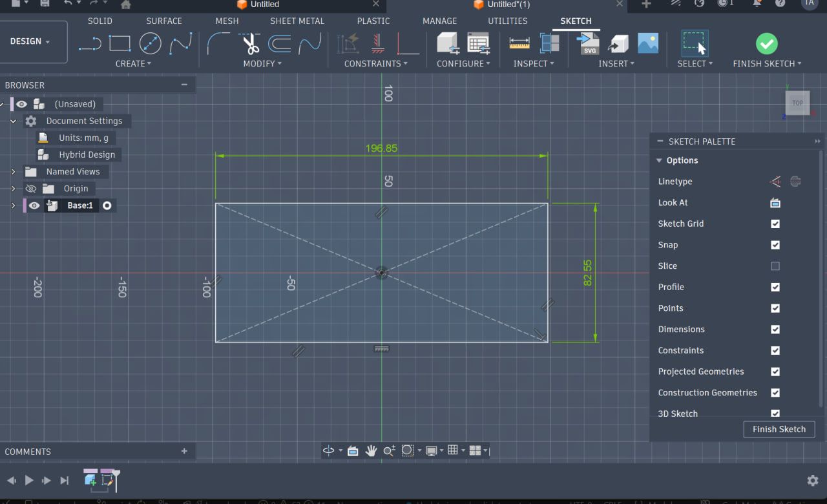Click the Insert SVG icon
Viewport: 827px width, 504px height.
click(x=589, y=43)
